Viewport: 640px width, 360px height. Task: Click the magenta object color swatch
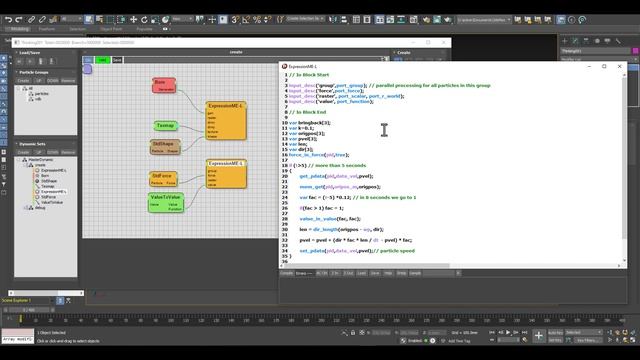(636, 51)
